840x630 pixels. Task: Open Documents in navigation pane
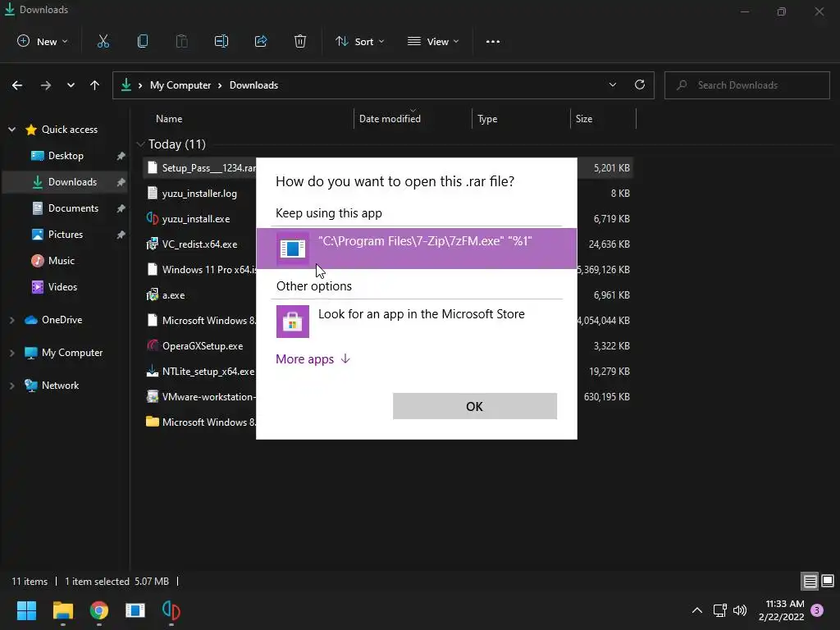(x=66, y=208)
